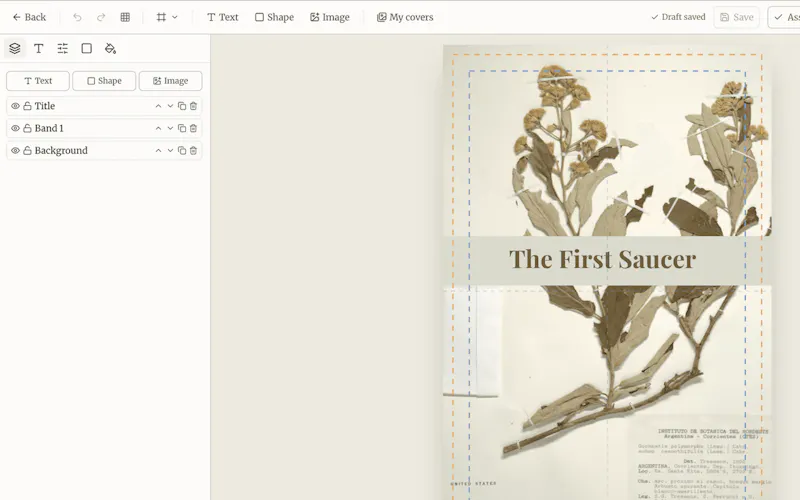The image size is (800, 500).
Task: Add Text from the top toolbar
Action: [x=222, y=17]
